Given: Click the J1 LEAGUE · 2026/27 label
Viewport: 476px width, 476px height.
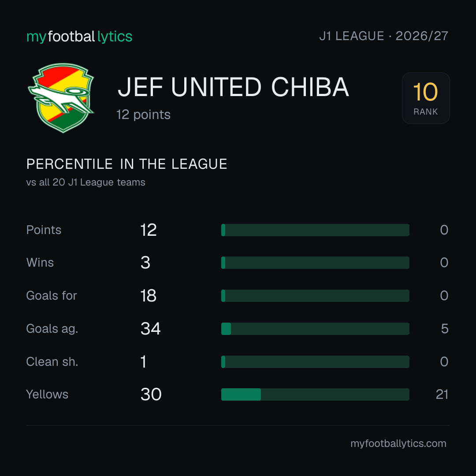Looking at the screenshot, I should point(384,36).
